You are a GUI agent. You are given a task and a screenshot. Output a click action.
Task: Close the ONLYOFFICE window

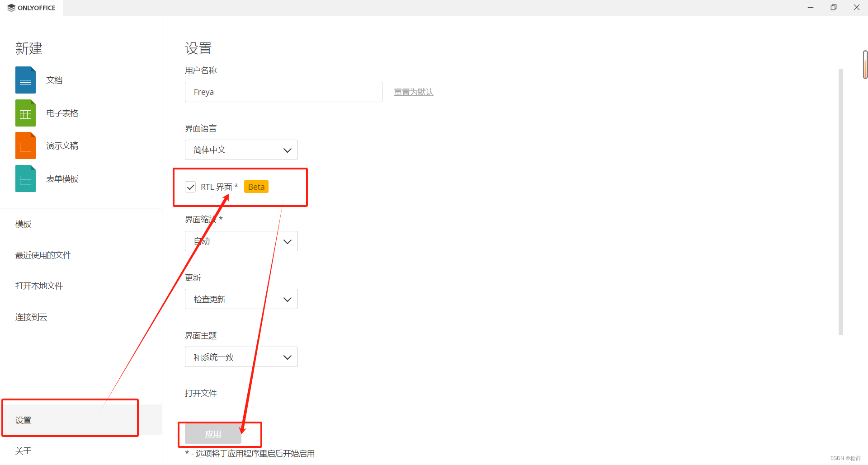click(857, 8)
